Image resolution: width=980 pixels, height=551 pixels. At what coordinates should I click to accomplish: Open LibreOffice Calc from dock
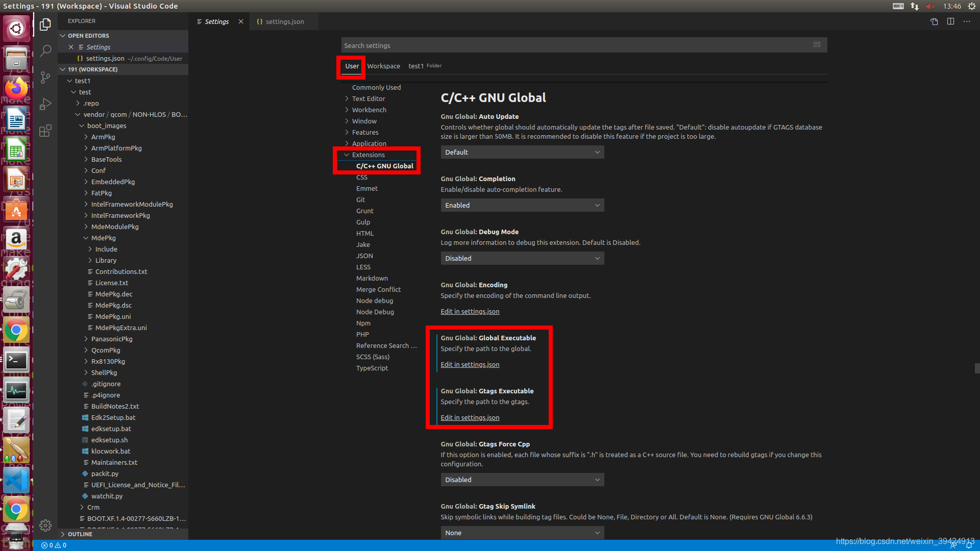click(x=16, y=149)
